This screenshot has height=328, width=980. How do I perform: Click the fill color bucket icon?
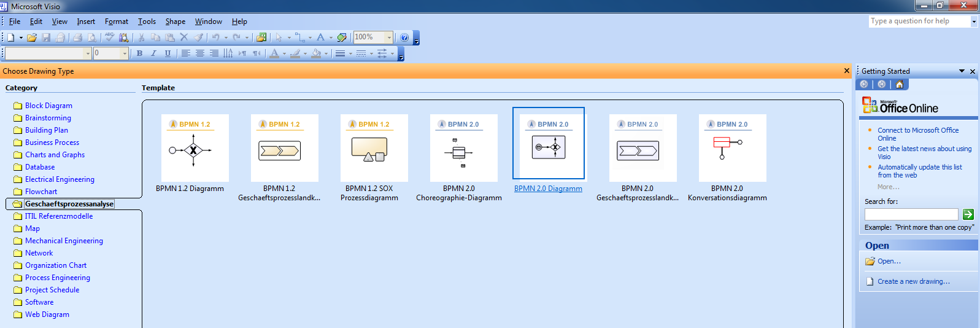316,53
